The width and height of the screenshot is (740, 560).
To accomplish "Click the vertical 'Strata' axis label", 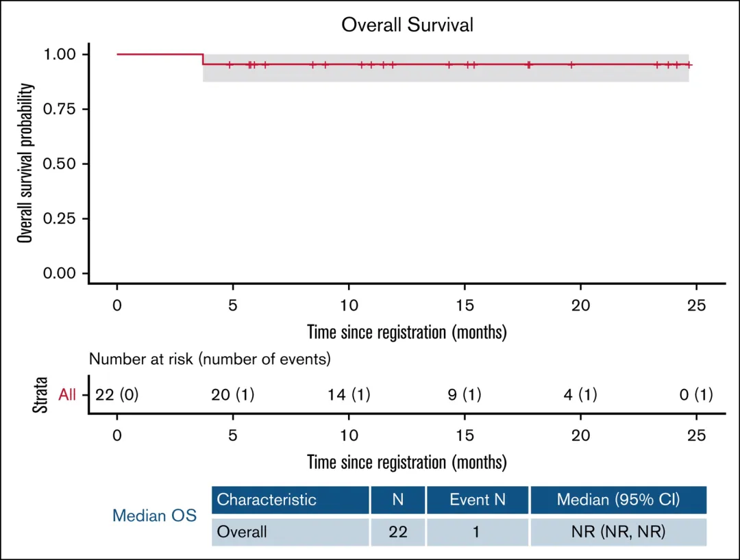I will [42, 395].
